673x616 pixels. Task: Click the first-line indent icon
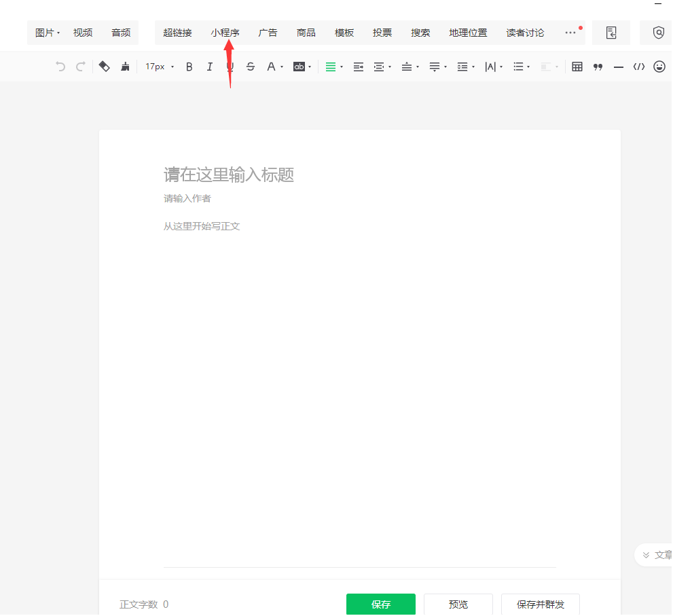[x=359, y=67]
